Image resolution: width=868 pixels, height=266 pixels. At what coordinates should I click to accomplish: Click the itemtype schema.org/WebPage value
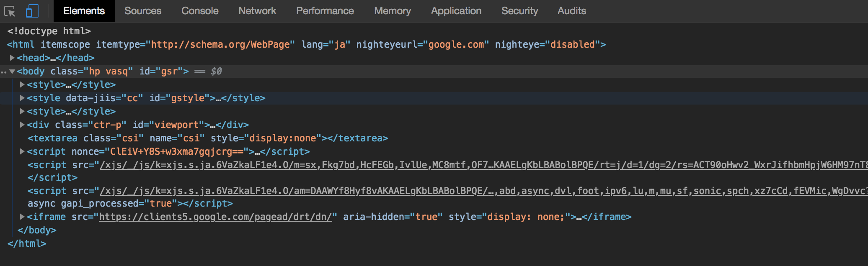pyautogui.click(x=220, y=44)
